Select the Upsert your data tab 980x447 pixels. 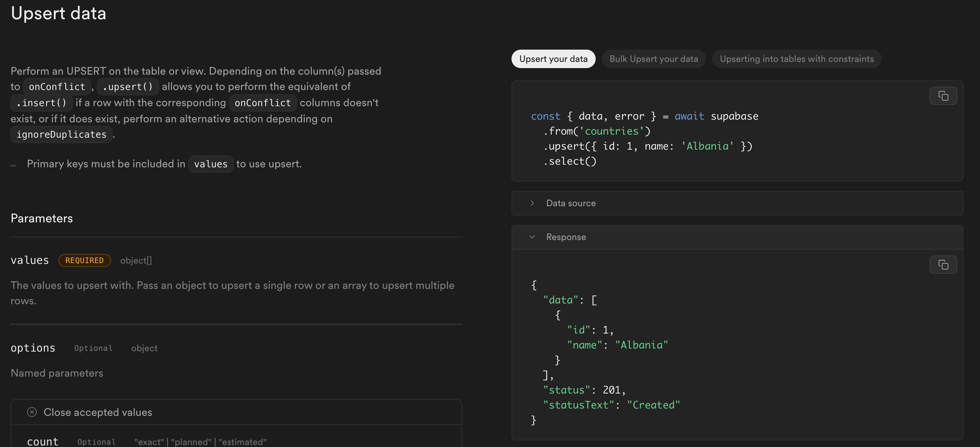point(553,59)
